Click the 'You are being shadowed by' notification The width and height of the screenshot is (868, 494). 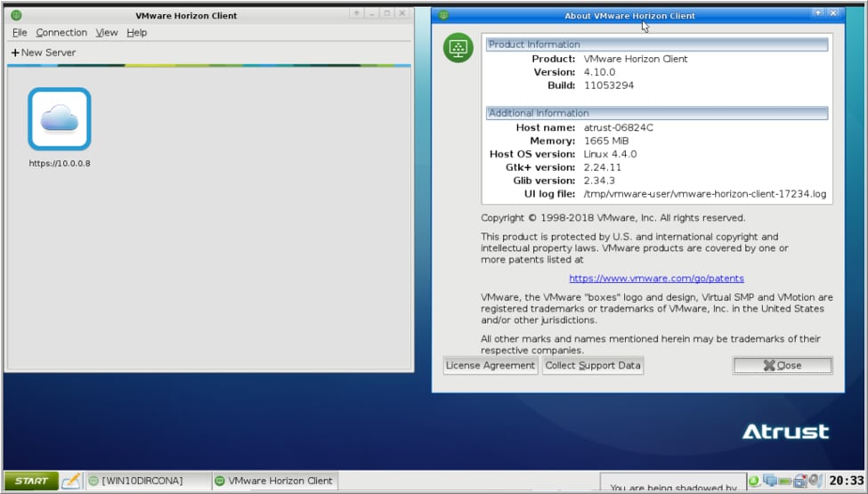[673, 482]
